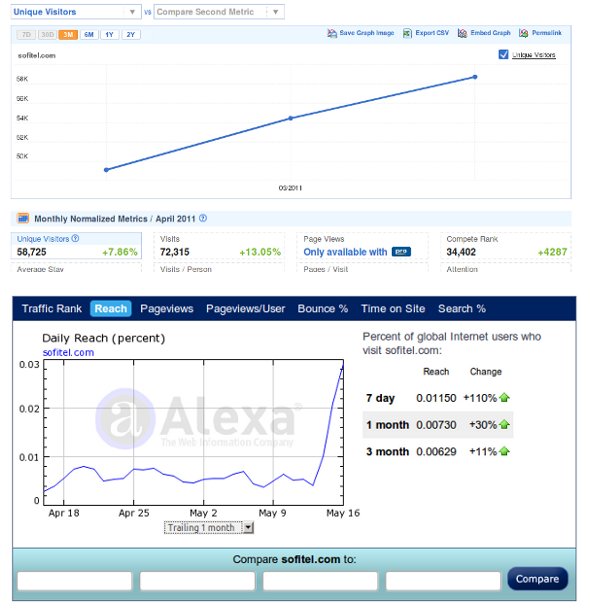This screenshot has width=590, height=611.
Task: Toggle the Unique Visitors legend checkbox
Action: pos(503,55)
